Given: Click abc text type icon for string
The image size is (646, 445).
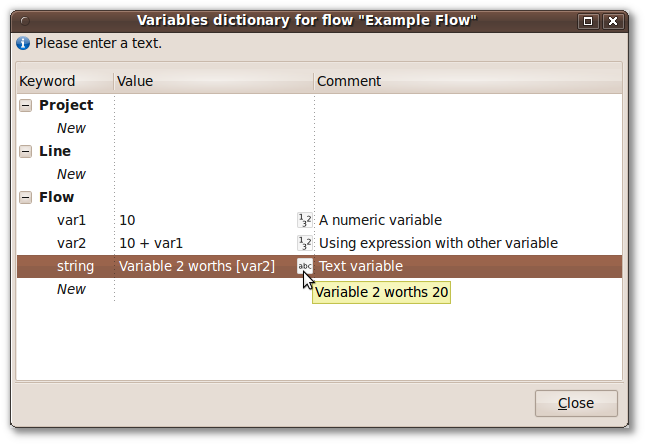Looking at the screenshot, I should point(304,266).
